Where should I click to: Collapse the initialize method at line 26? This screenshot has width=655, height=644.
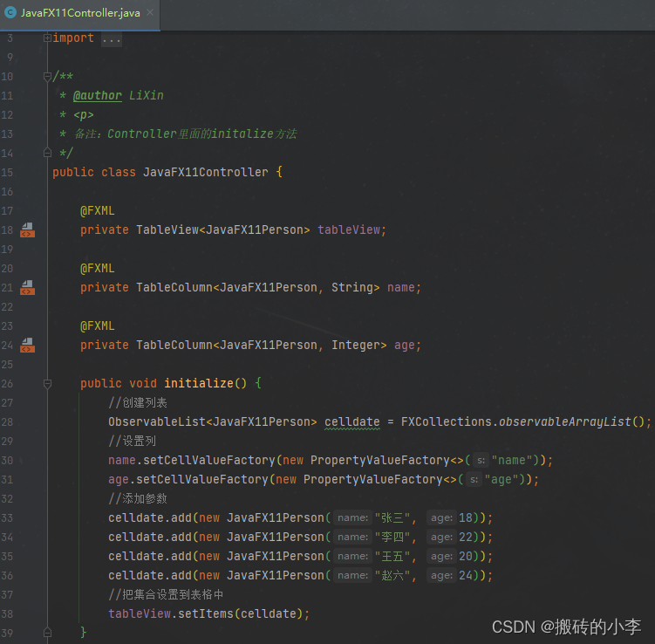click(47, 383)
